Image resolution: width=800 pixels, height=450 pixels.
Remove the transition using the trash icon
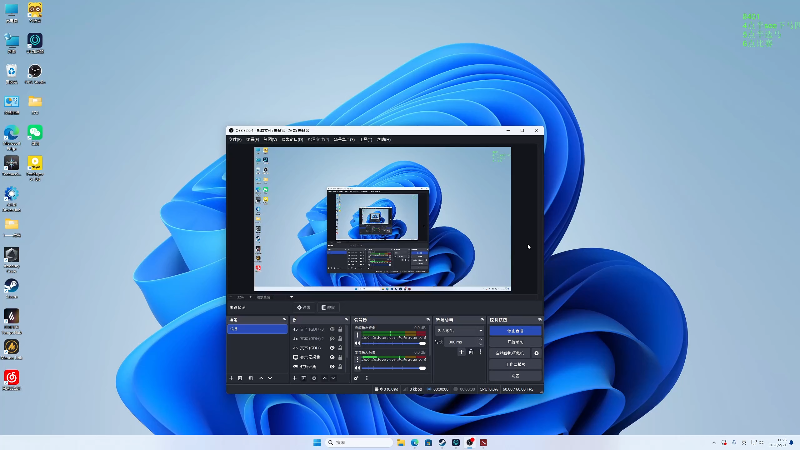[x=470, y=353]
